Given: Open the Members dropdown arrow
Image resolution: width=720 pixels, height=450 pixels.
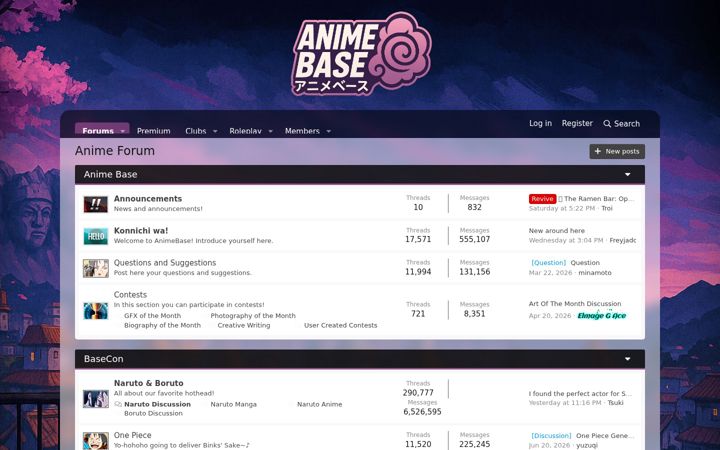Looking at the screenshot, I should coord(328,131).
